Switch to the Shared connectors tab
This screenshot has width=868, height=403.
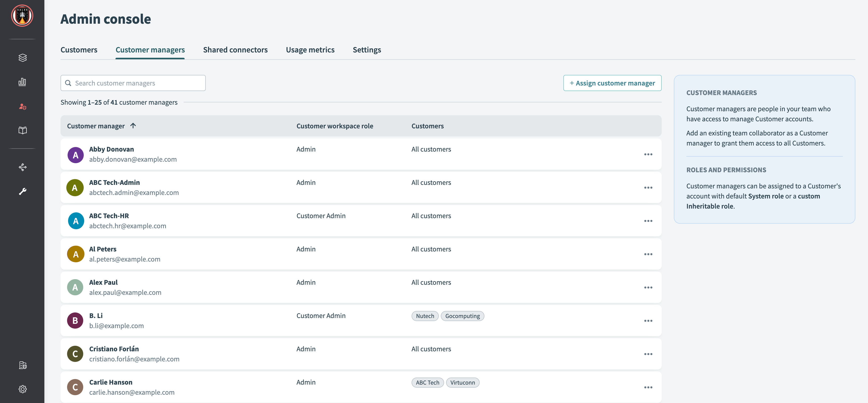(x=235, y=50)
